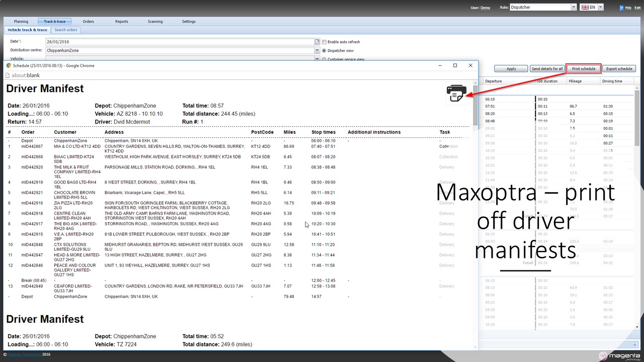Click the Help question mark icon
The image size is (644, 362).
(622, 8)
